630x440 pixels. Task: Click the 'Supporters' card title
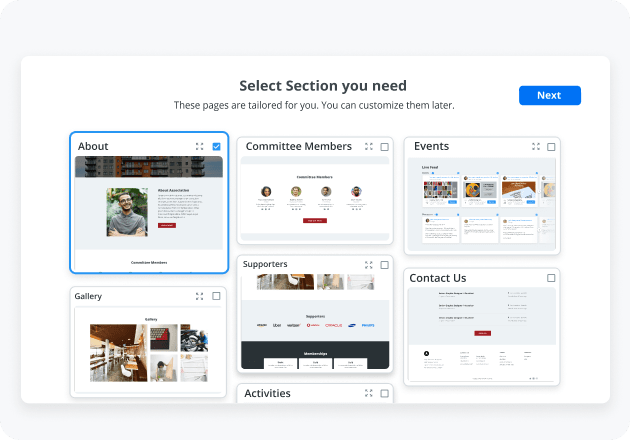[x=265, y=264]
